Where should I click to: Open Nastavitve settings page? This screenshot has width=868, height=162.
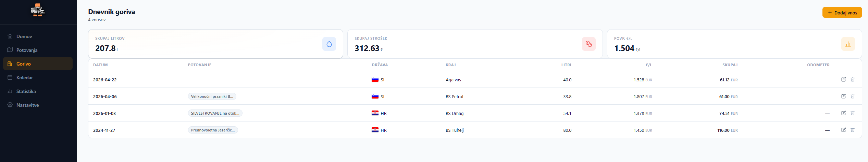tap(27, 105)
